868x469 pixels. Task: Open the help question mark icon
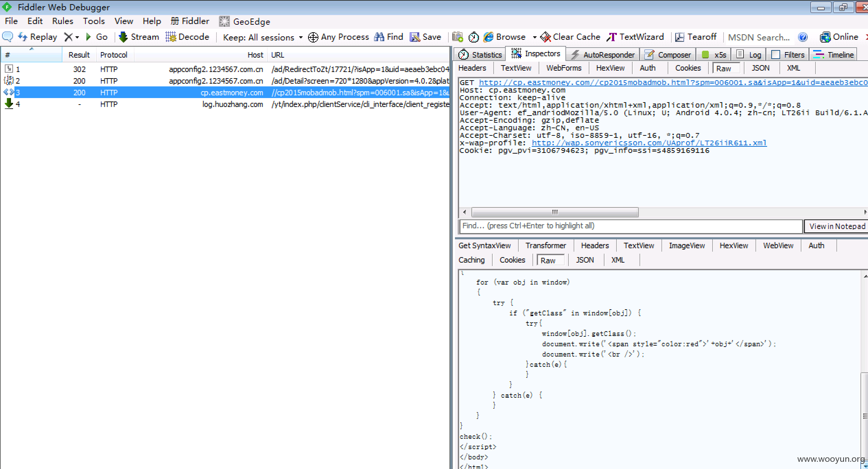[803, 37]
